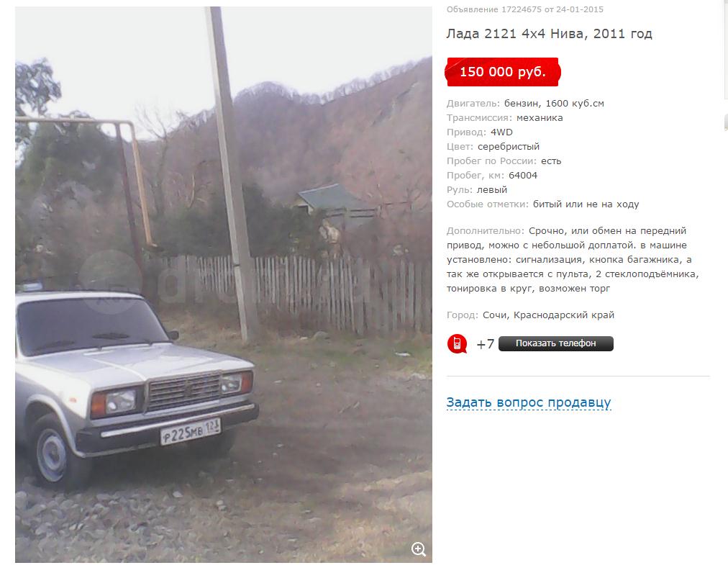Click the red 150 000 руб. price badge

click(x=502, y=71)
